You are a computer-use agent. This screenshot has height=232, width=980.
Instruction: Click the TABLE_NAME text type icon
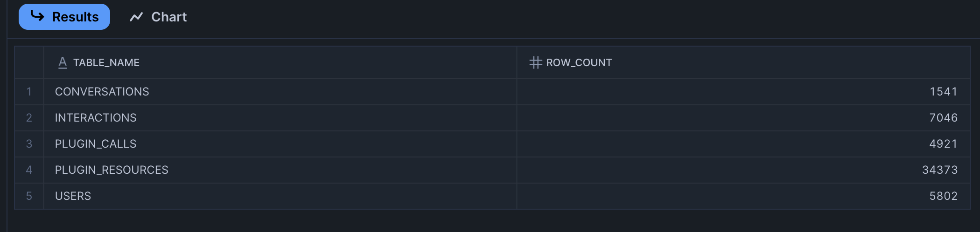(63, 62)
